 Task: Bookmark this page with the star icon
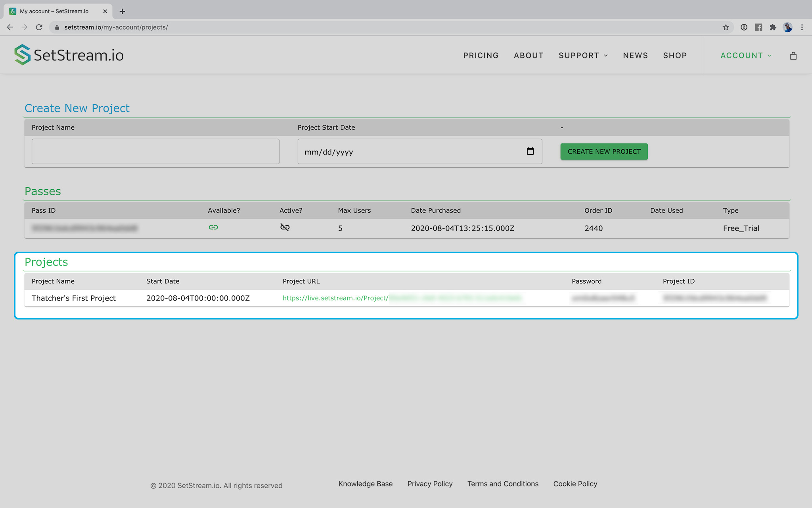tap(726, 27)
